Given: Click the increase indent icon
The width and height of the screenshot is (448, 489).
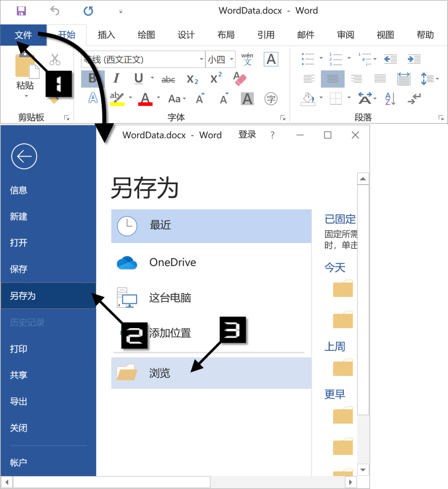Looking at the screenshot, I should [x=414, y=59].
